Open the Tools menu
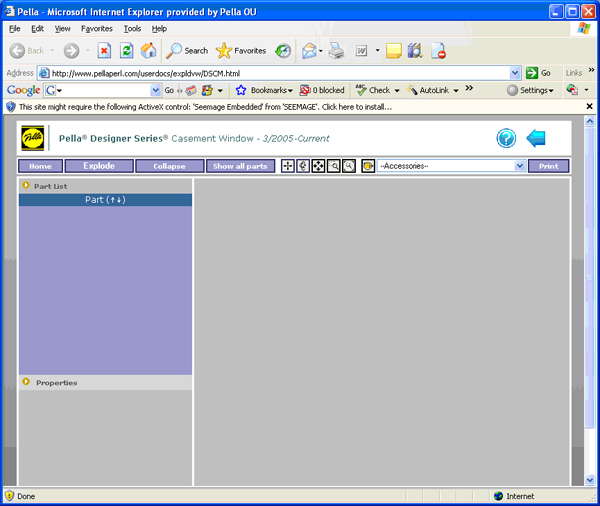 point(132,29)
